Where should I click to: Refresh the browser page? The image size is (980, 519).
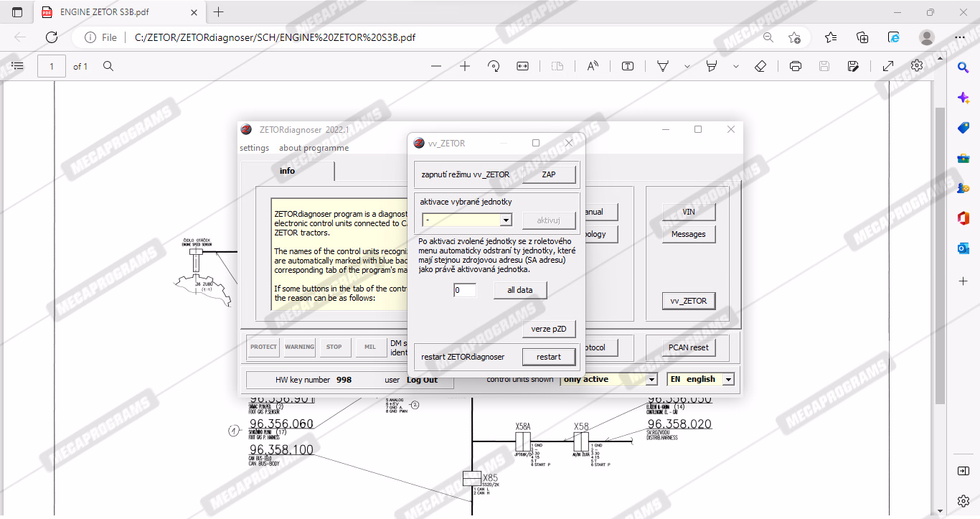coord(52,37)
